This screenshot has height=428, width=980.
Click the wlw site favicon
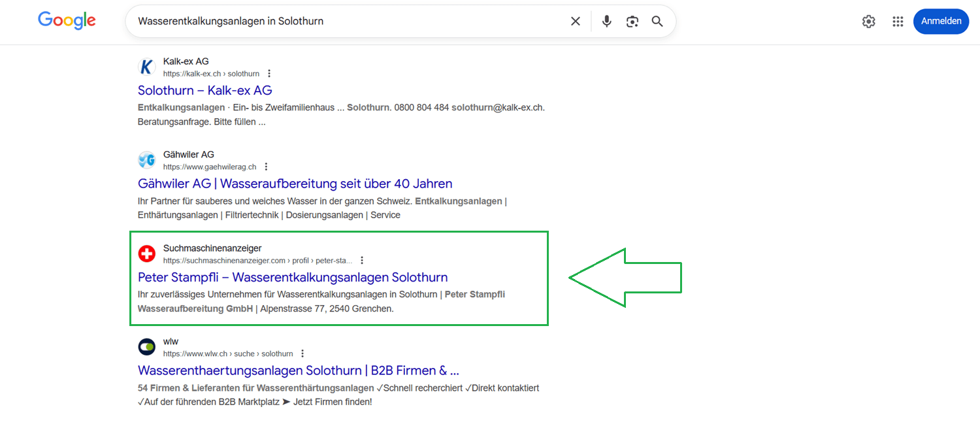coord(147,347)
